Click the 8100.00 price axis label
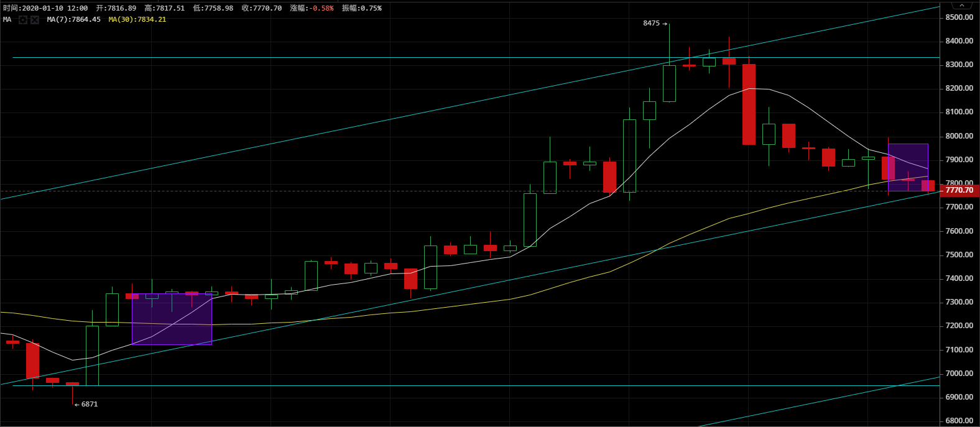 [x=959, y=112]
